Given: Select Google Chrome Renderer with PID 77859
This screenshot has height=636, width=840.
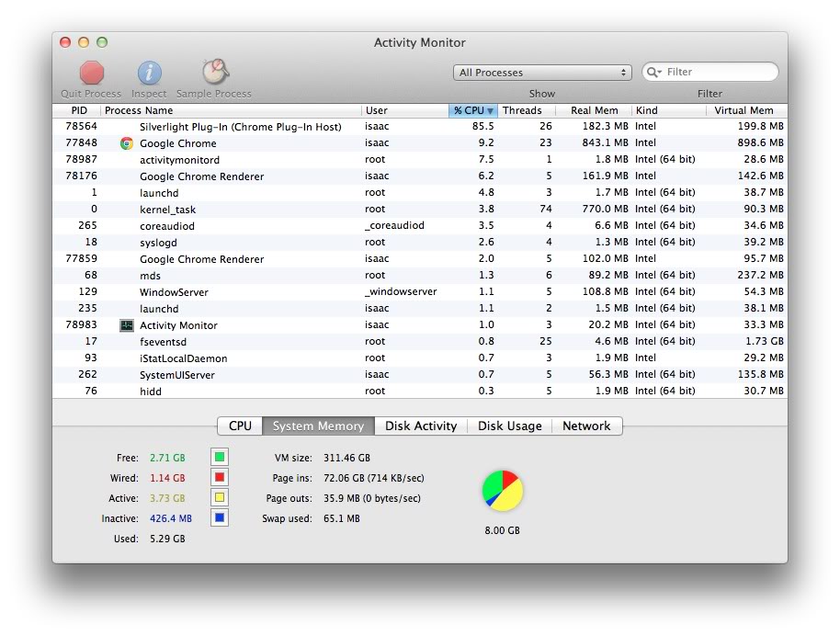Looking at the screenshot, I should pos(420,259).
